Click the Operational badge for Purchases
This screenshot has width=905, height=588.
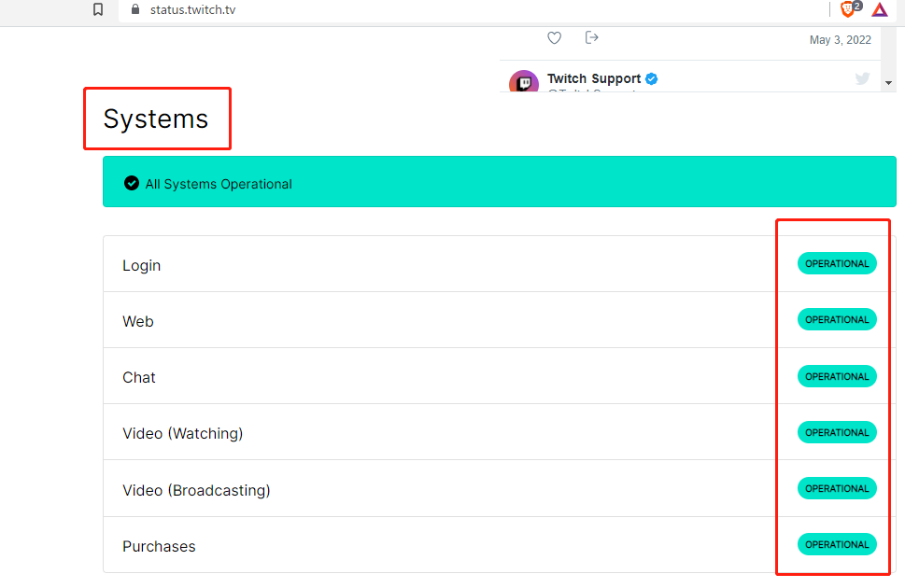pyautogui.click(x=837, y=544)
